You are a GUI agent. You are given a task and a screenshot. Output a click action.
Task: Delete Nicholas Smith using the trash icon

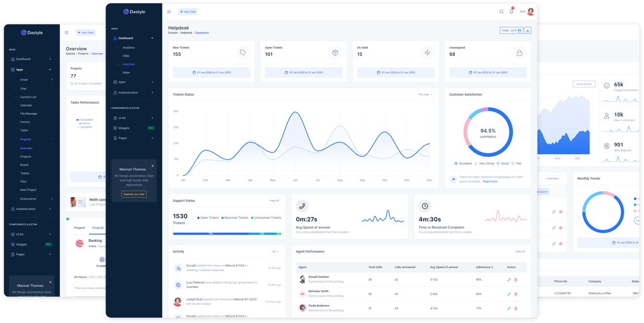[516, 294]
